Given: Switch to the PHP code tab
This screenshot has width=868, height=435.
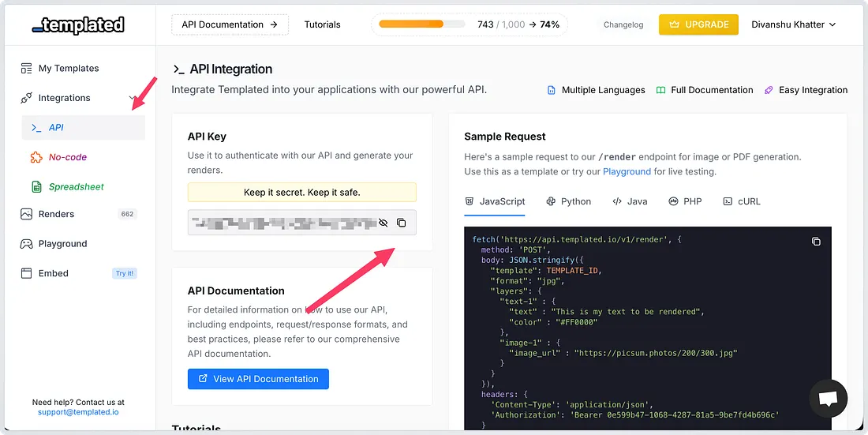Looking at the screenshot, I should (685, 201).
